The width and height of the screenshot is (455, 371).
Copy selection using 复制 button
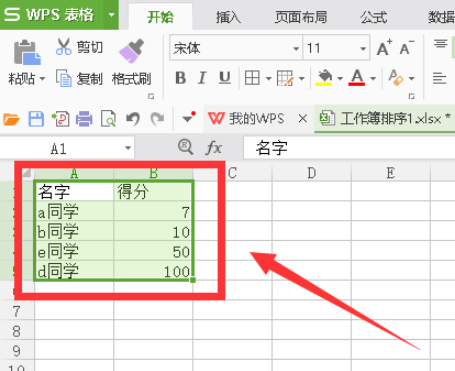tap(79, 78)
